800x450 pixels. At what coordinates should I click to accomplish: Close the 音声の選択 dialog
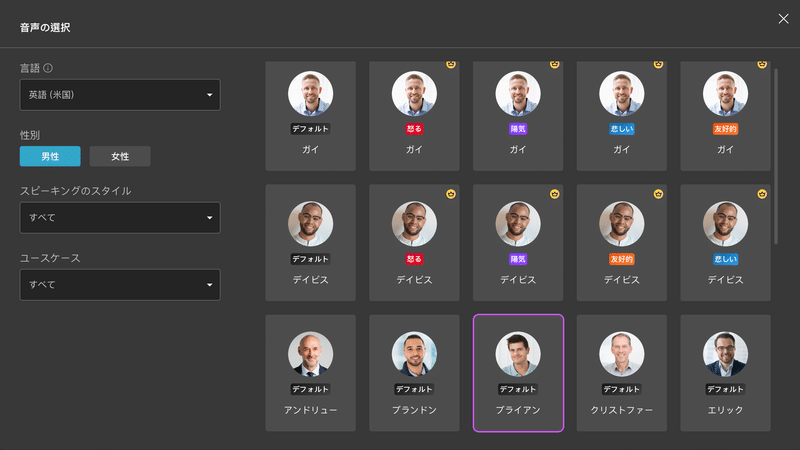coord(783,19)
